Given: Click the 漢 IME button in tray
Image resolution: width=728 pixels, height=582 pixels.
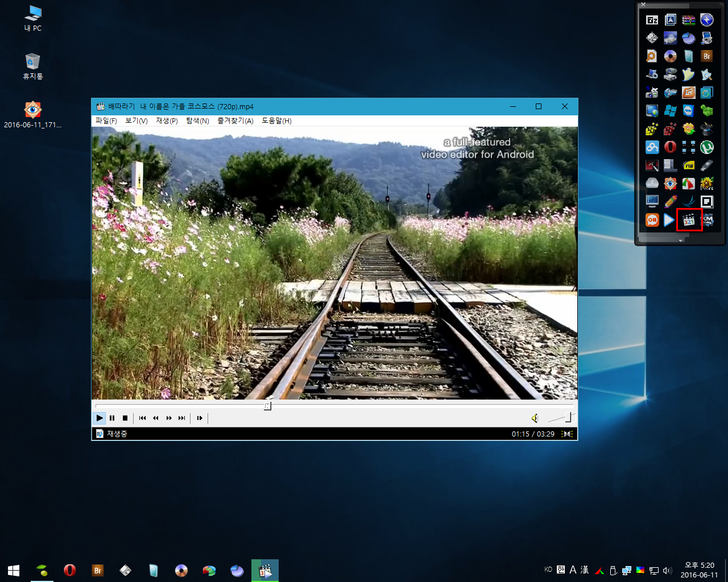Looking at the screenshot, I should point(585,569).
